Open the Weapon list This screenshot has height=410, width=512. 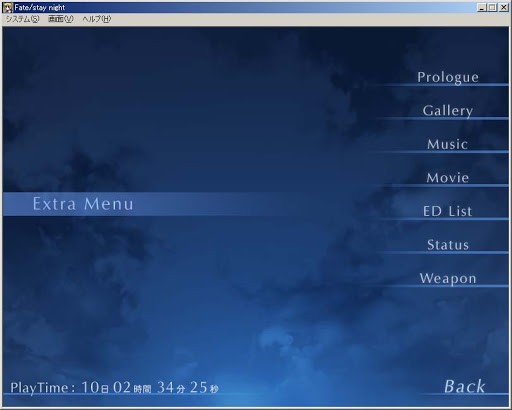click(448, 279)
